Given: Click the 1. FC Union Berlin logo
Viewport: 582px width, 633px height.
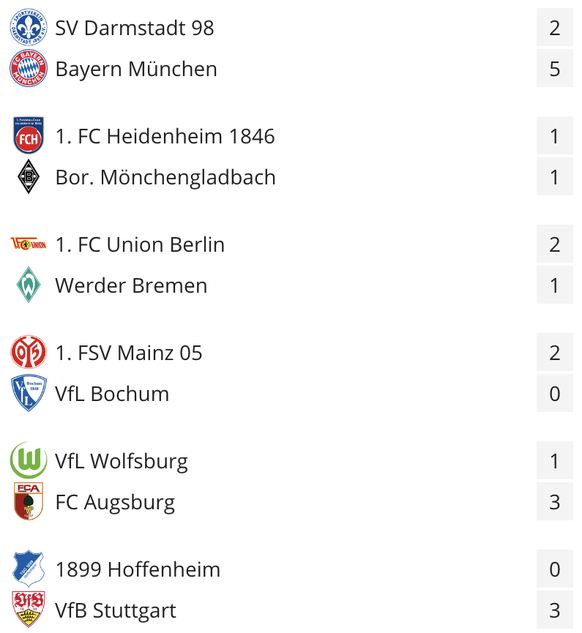Looking at the screenshot, I should point(28,244).
